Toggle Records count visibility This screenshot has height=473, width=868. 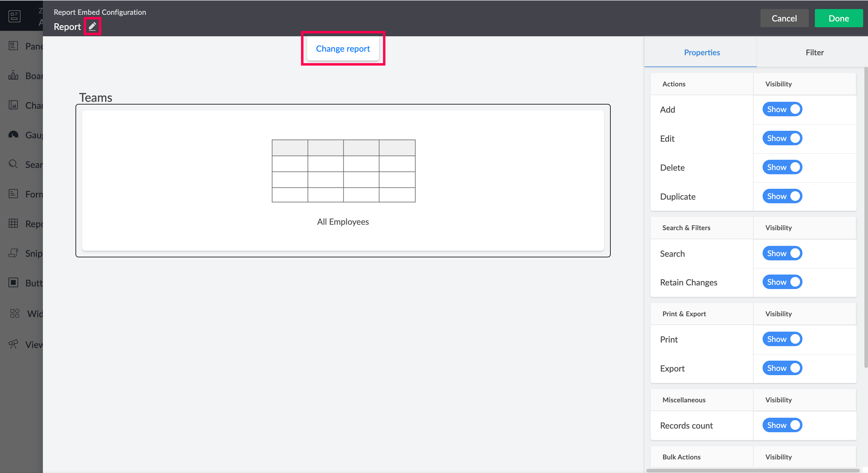(x=782, y=425)
